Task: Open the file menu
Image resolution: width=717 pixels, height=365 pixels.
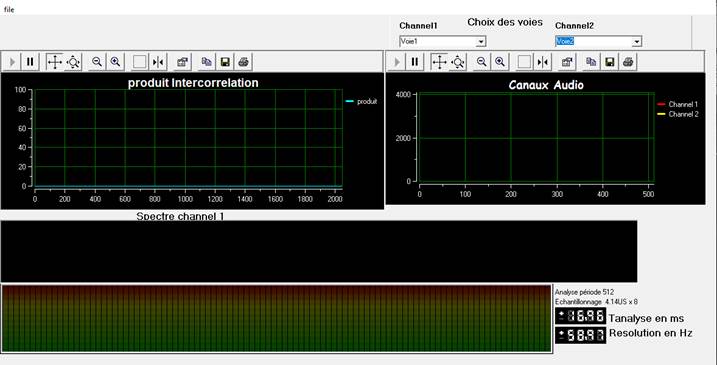Action: click(9, 9)
